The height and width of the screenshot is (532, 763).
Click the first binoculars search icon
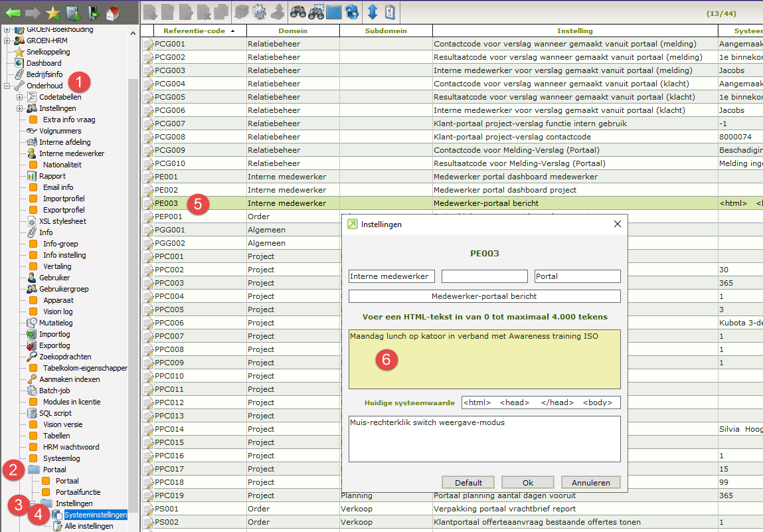click(x=297, y=11)
